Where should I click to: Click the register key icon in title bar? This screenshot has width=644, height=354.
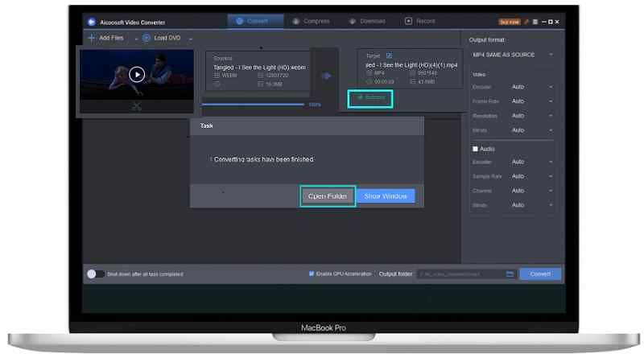tap(526, 22)
